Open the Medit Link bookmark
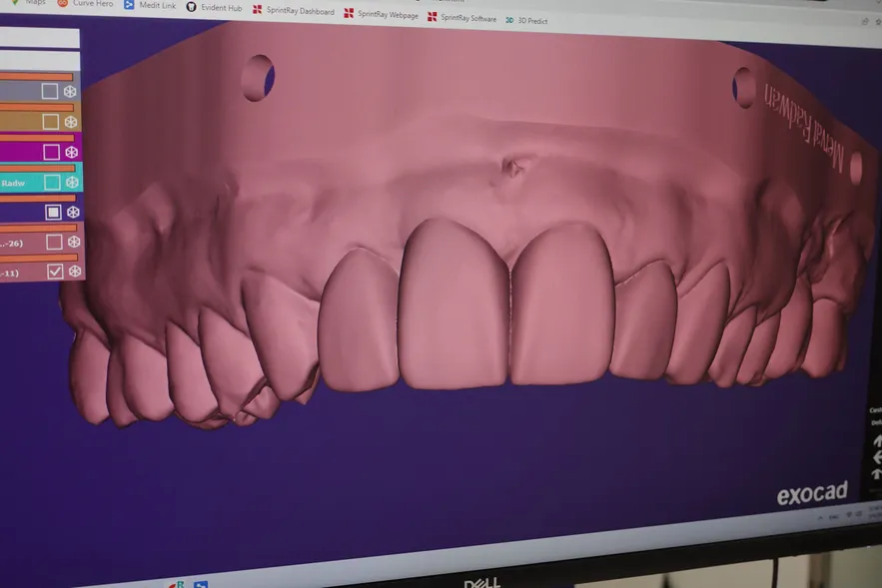882x588 pixels. click(x=150, y=5)
